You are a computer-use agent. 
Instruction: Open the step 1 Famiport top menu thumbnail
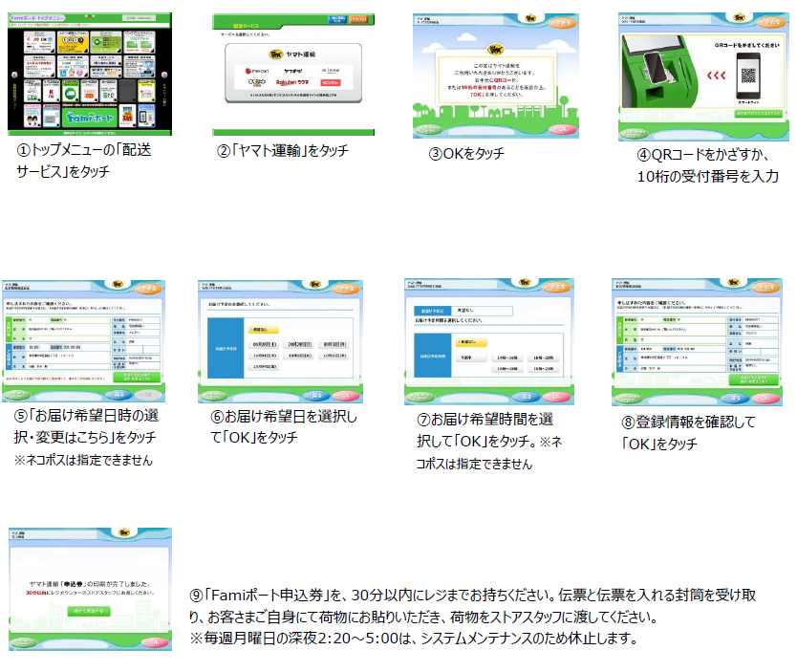coord(90,74)
